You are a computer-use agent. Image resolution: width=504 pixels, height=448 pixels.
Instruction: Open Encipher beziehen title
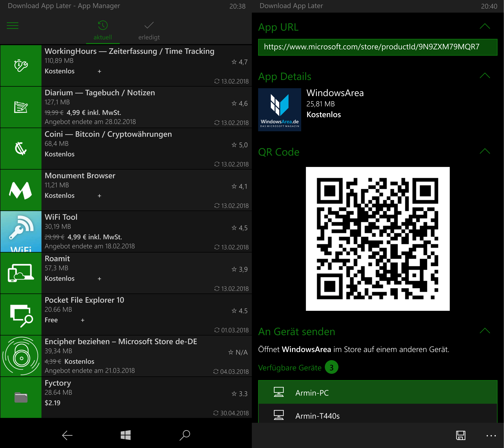pos(121,341)
